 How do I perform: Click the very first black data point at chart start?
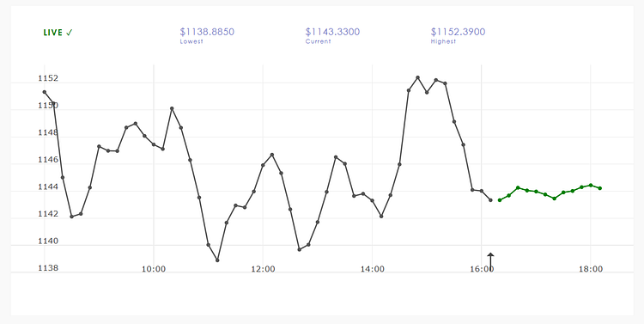[x=45, y=92]
